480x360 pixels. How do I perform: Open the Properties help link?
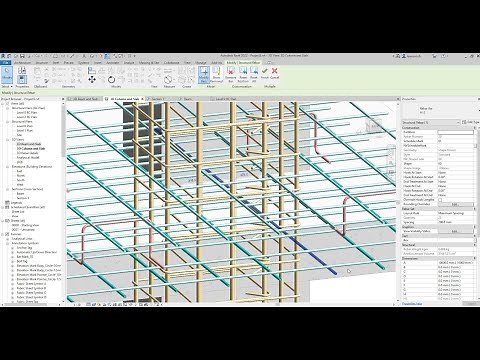click(x=412, y=304)
